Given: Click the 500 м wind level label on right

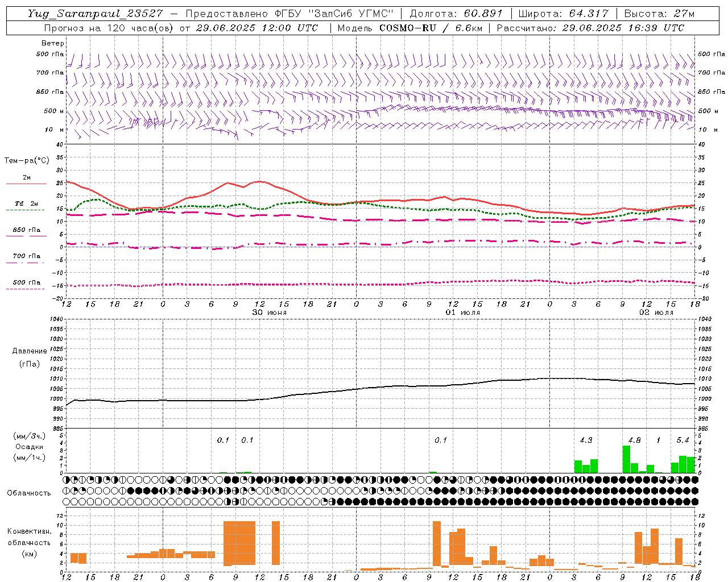Looking at the screenshot, I should 708,111.
